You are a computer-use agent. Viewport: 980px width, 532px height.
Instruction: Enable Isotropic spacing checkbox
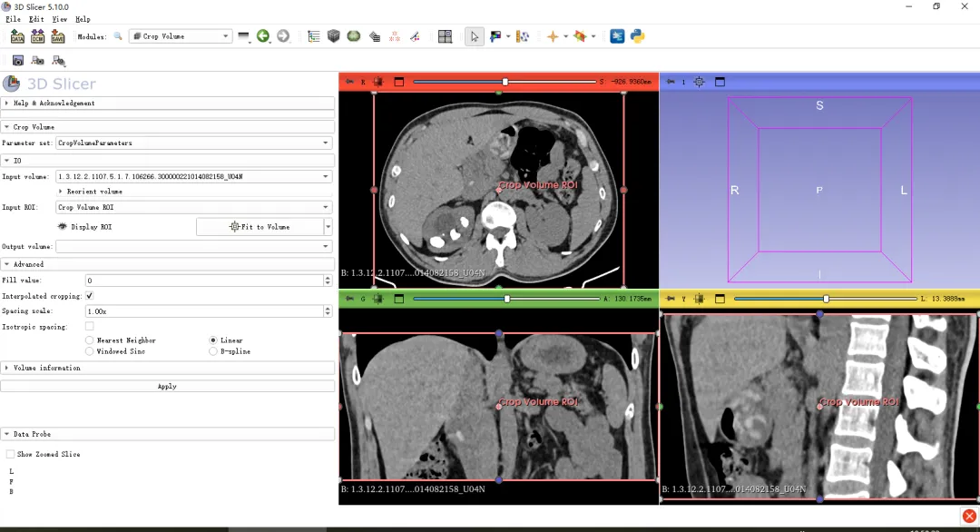click(x=89, y=326)
